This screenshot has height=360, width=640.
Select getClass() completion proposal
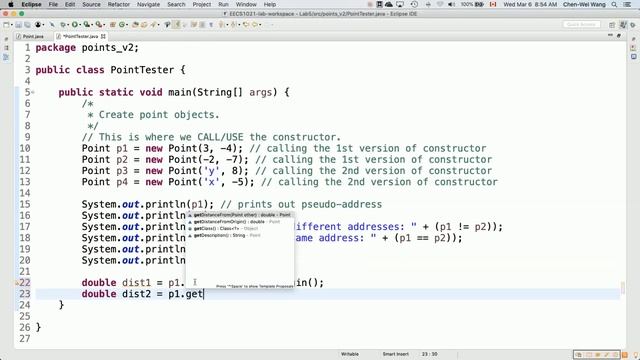[240, 229]
